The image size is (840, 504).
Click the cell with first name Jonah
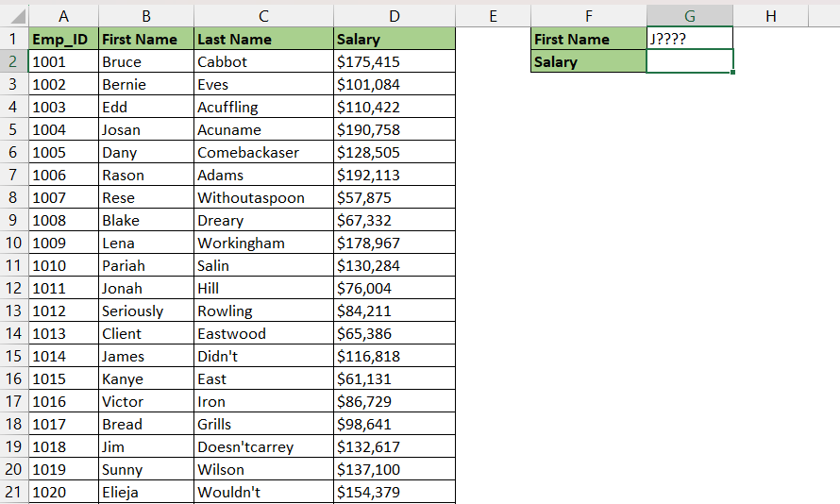click(x=146, y=288)
